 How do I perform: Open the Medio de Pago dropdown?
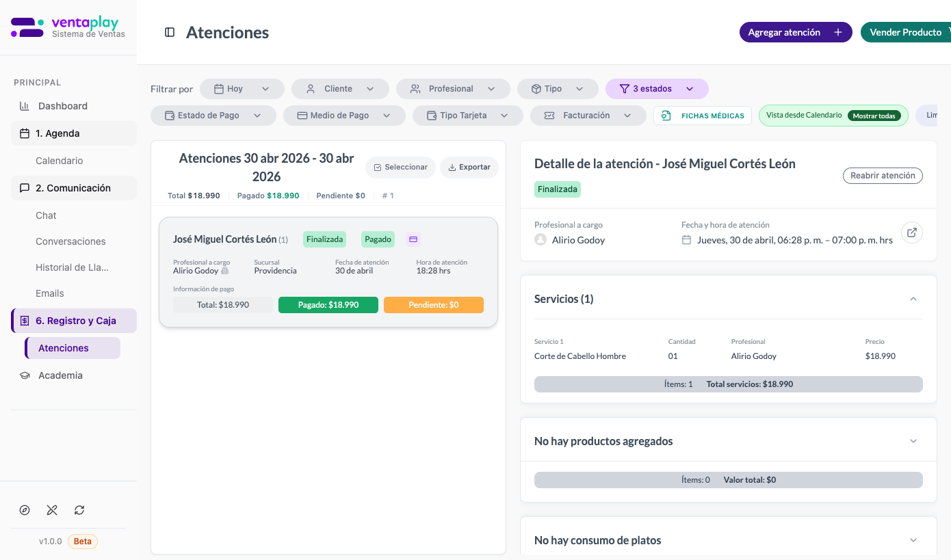pos(344,116)
